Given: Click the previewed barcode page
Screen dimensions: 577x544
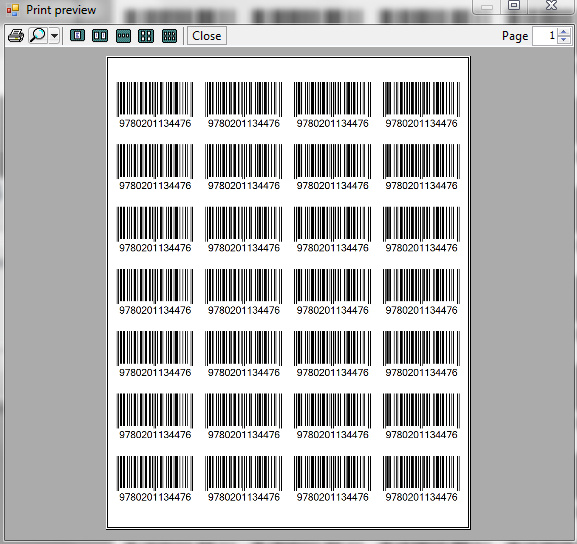Looking at the screenshot, I should point(288,293).
